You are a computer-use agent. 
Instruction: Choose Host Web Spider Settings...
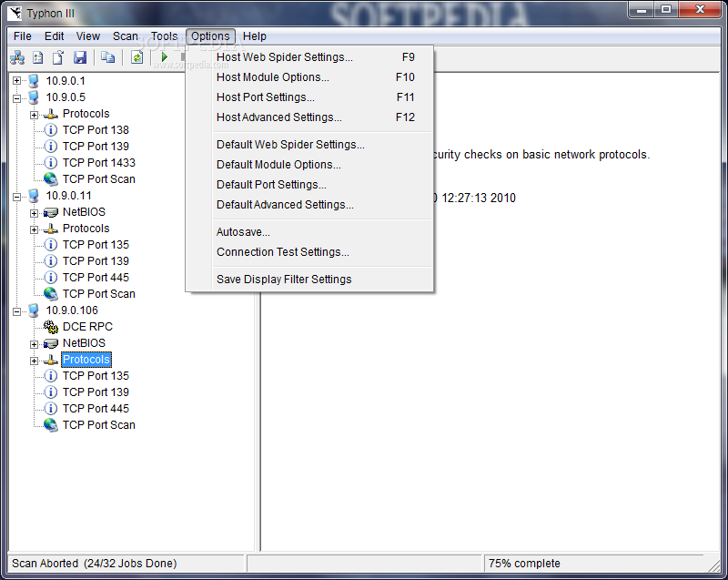tap(309, 57)
